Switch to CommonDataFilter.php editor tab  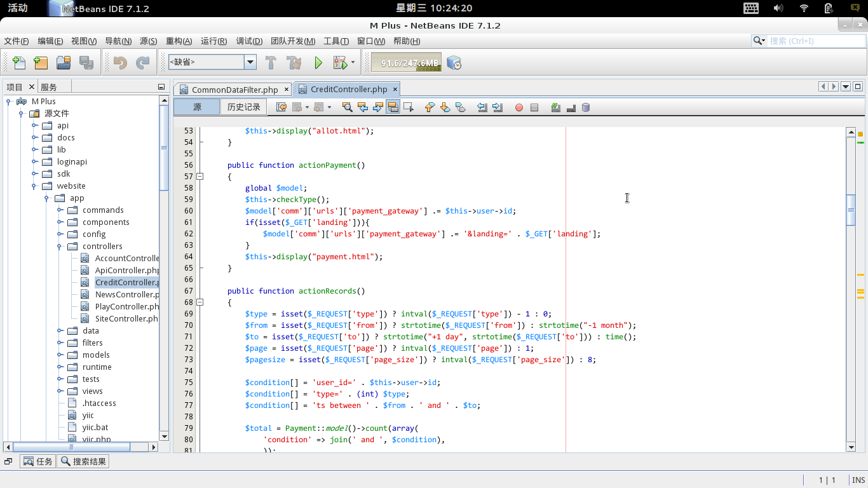point(234,90)
